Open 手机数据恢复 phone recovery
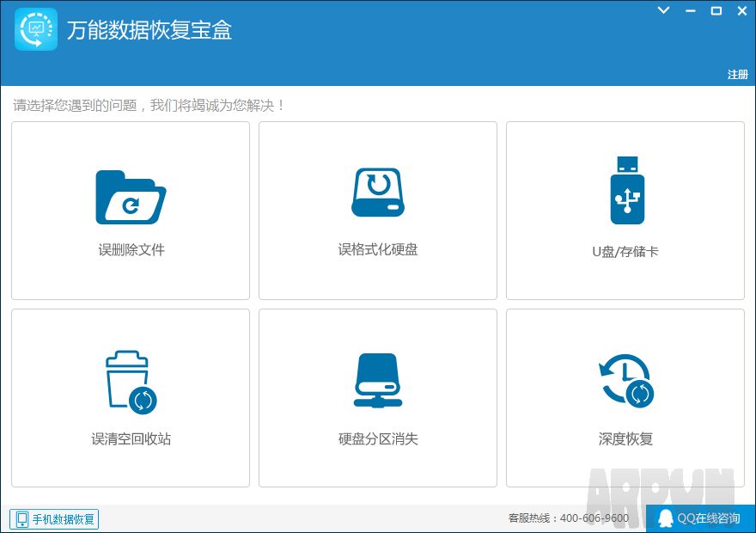 click(x=54, y=519)
